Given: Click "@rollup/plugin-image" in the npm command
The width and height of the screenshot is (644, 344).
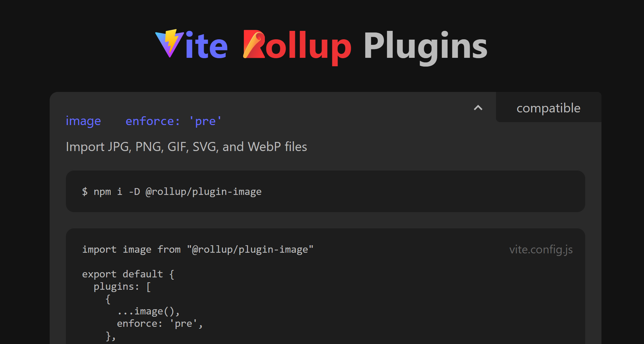Looking at the screenshot, I should coord(204,192).
